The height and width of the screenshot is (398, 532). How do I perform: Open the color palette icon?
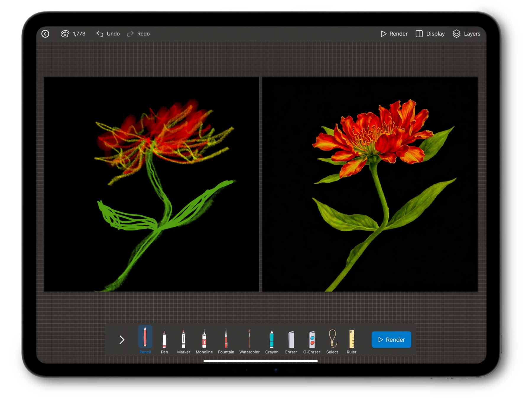click(65, 34)
